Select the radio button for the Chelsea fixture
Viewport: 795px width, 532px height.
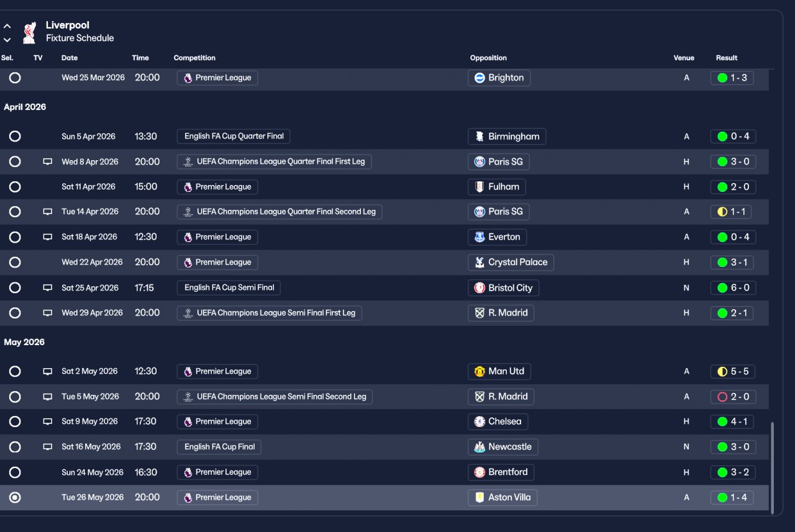point(15,422)
